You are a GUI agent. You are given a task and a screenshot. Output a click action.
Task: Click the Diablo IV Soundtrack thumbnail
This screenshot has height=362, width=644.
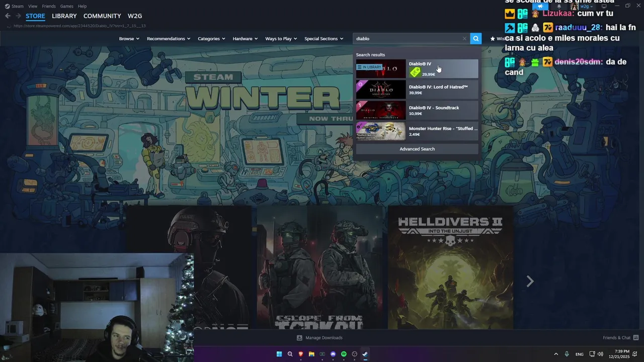(381, 111)
